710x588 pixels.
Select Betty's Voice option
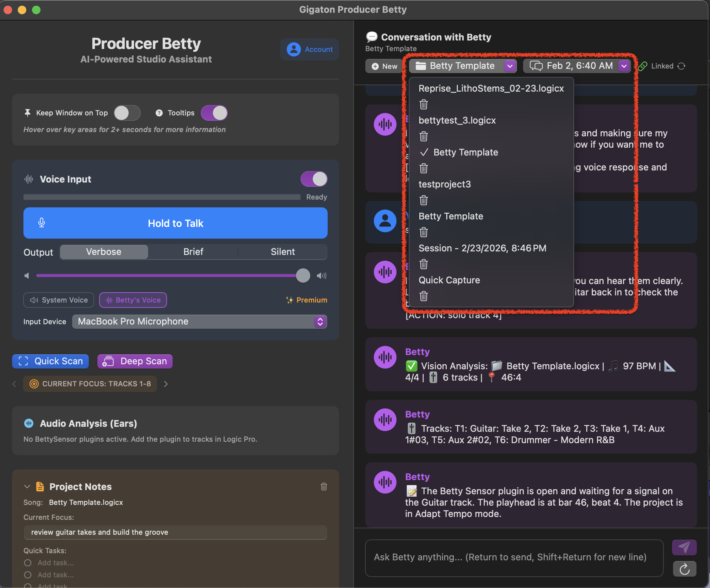click(x=133, y=300)
